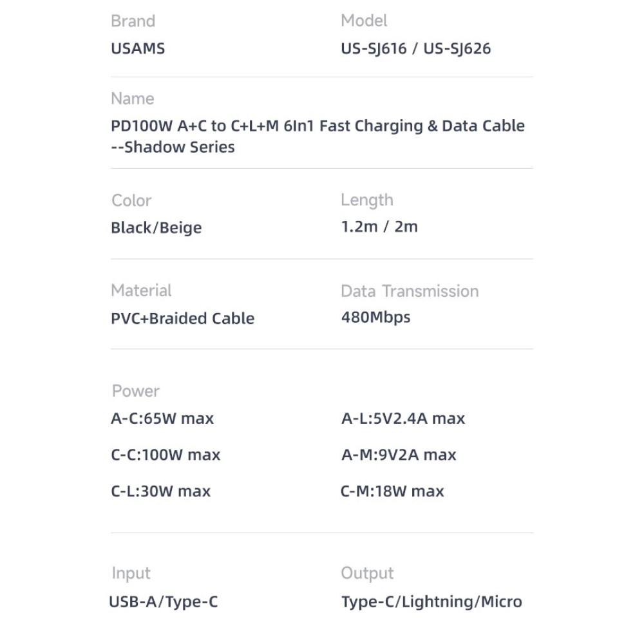The image size is (644, 644).
Task: Click the Brand label
Action: click(x=133, y=21)
